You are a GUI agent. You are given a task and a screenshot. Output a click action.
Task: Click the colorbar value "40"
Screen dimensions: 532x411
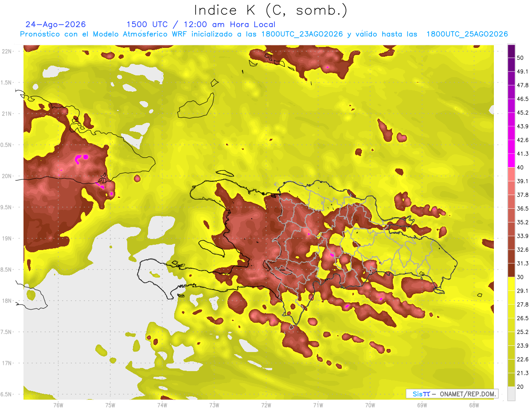[x=520, y=168]
